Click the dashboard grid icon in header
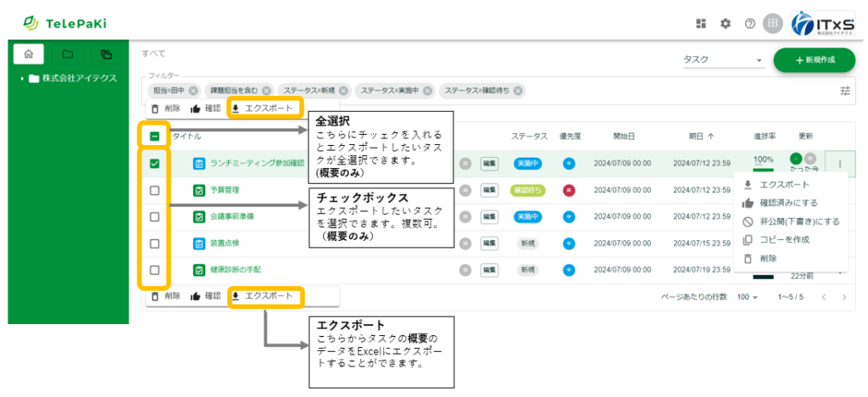Screen dimensions: 868x397 (700, 24)
